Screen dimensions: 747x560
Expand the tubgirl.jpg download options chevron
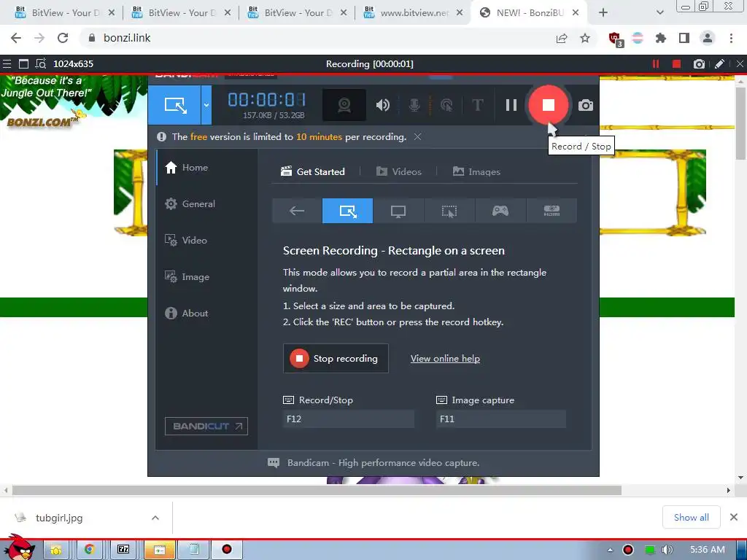(x=155, y=518)
